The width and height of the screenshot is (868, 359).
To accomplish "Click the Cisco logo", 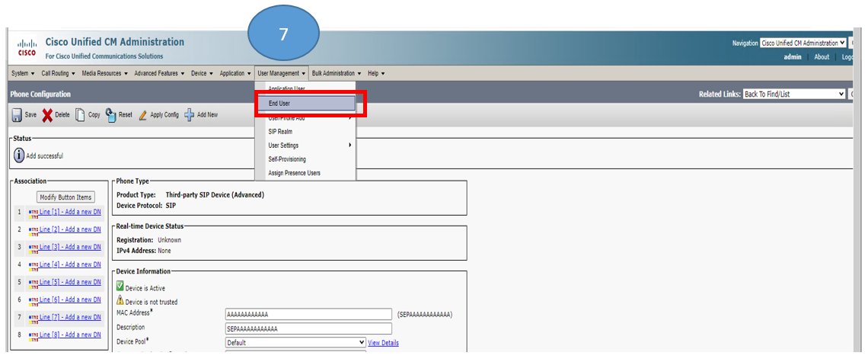I will click(27, 48).
